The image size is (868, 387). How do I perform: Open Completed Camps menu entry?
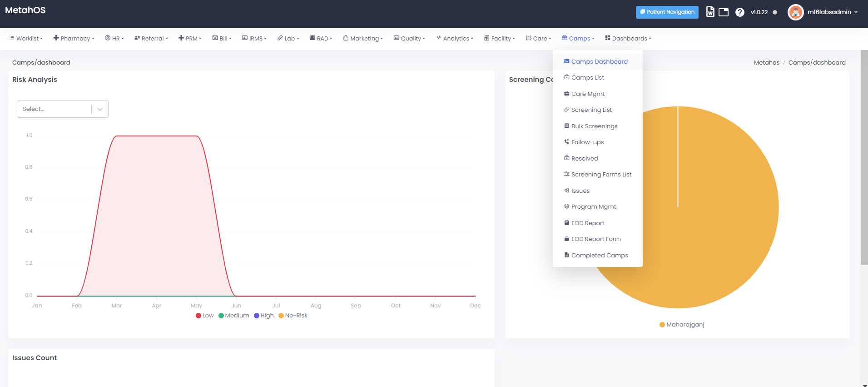[x=598, y=255]
